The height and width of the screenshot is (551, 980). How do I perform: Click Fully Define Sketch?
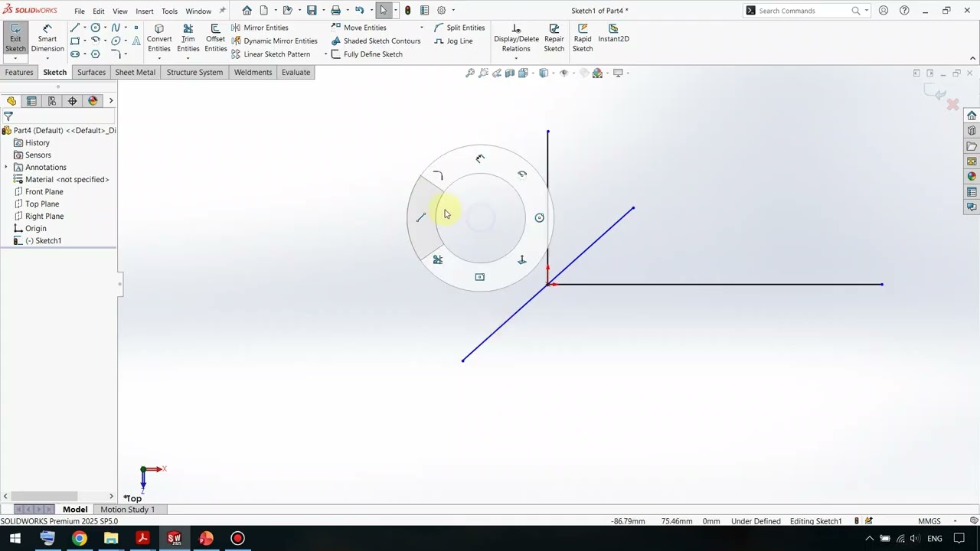click(x=367, y=54)
